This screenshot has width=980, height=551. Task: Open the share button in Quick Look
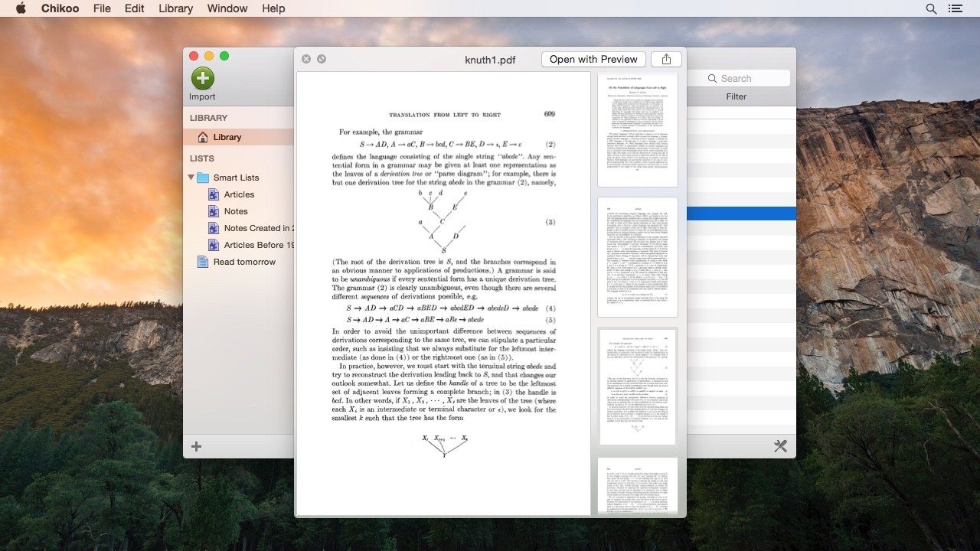tap(666, 59)
